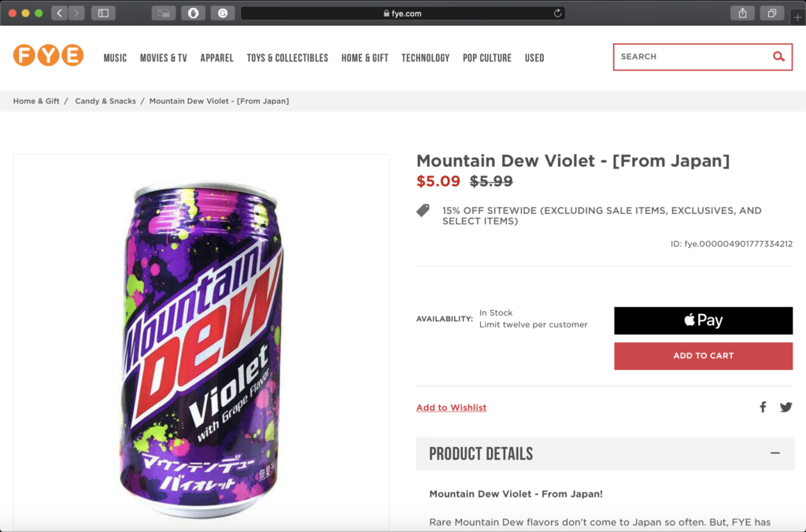
Task: Click the Add to Cart button
Action: pos(703,356)
